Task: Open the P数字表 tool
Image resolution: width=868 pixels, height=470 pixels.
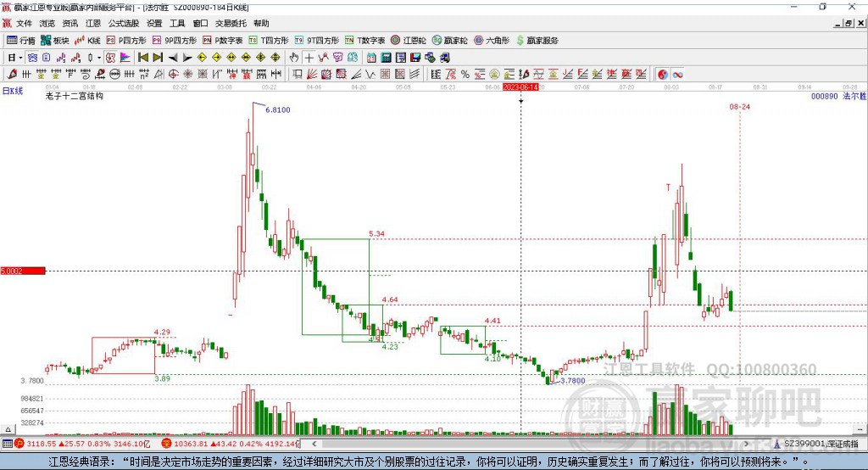Action: click(223, 41)
